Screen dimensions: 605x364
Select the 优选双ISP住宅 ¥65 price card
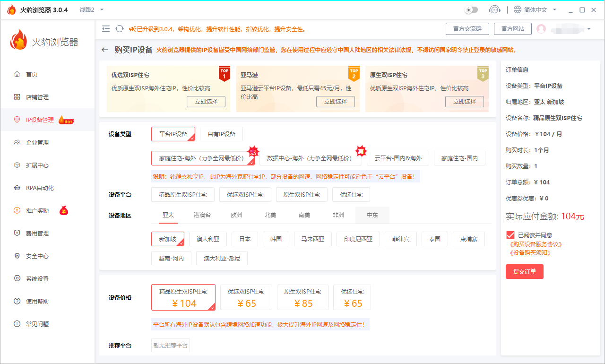point(246,297)
